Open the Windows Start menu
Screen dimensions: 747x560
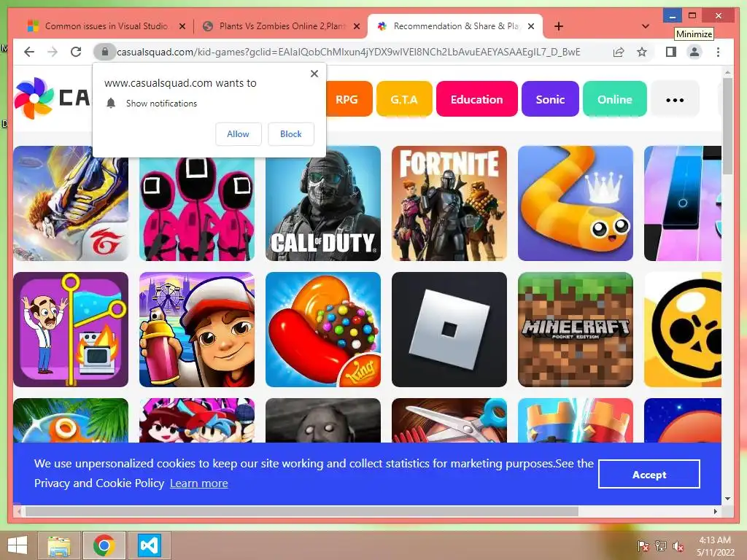click(x=18, y=545)
